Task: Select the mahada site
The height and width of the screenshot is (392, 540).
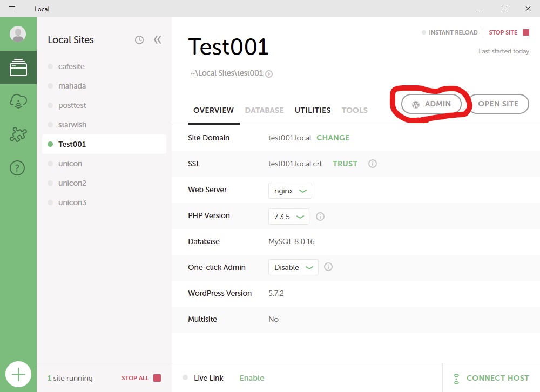Action: point(104,86)
